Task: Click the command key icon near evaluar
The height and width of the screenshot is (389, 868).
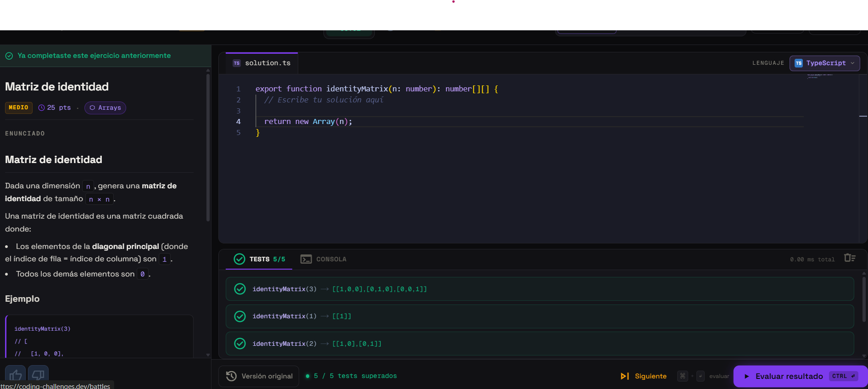Action: coord(683,376)
